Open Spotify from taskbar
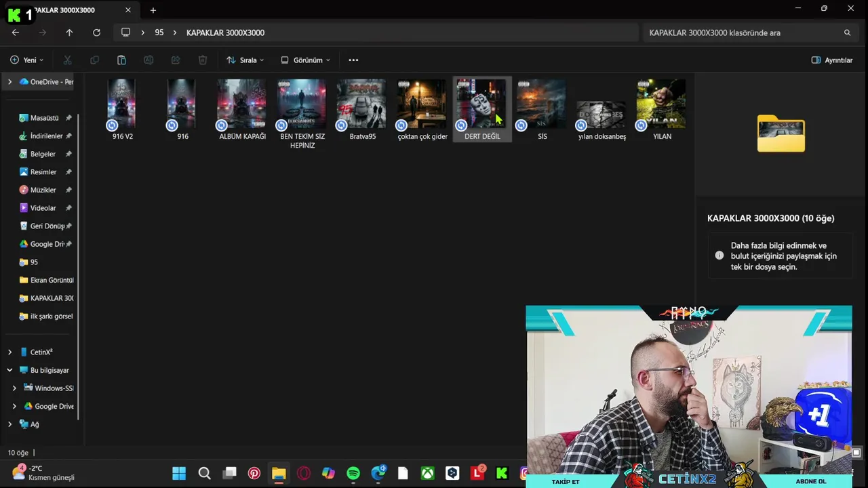 click(x=353, y=473)
